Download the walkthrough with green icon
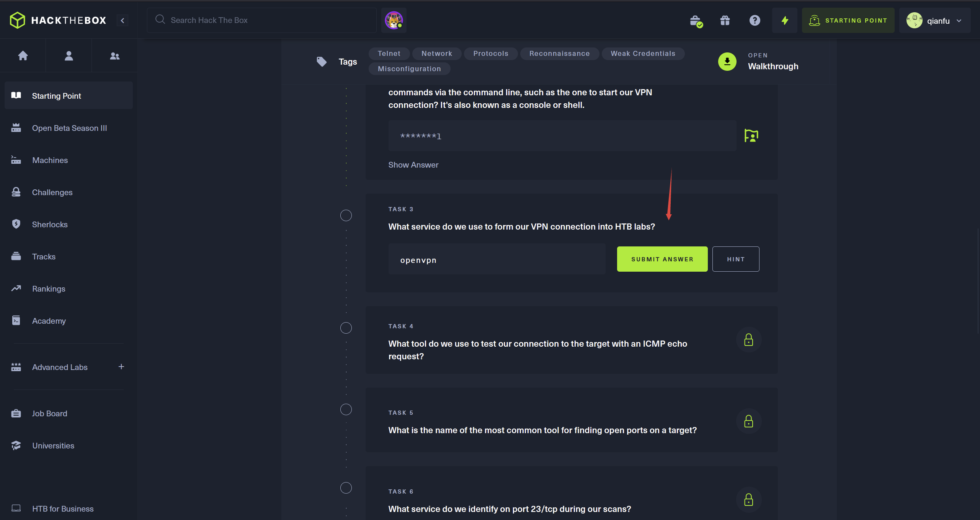 pyautogui.click(x=727, y=62)
